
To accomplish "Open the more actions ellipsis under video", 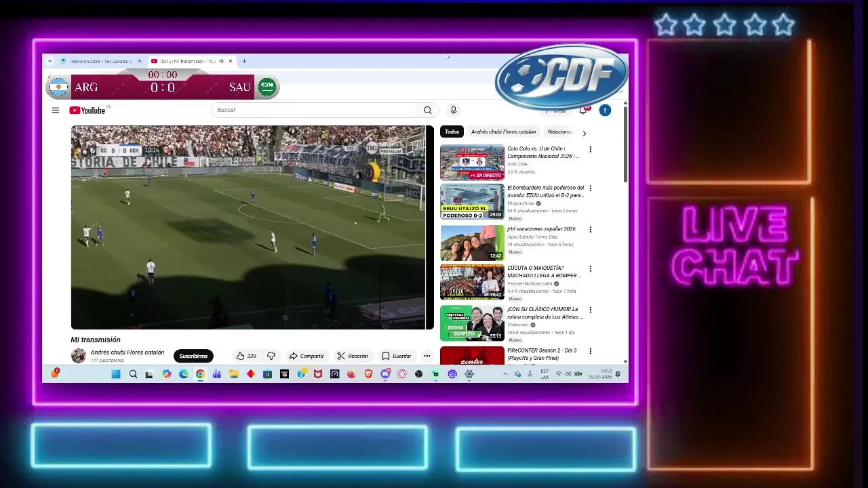I will pyautogui.click(x=427, y=356).
